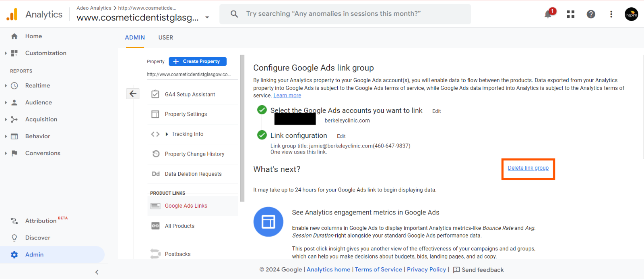Open the Analytics home footer link

328,269
